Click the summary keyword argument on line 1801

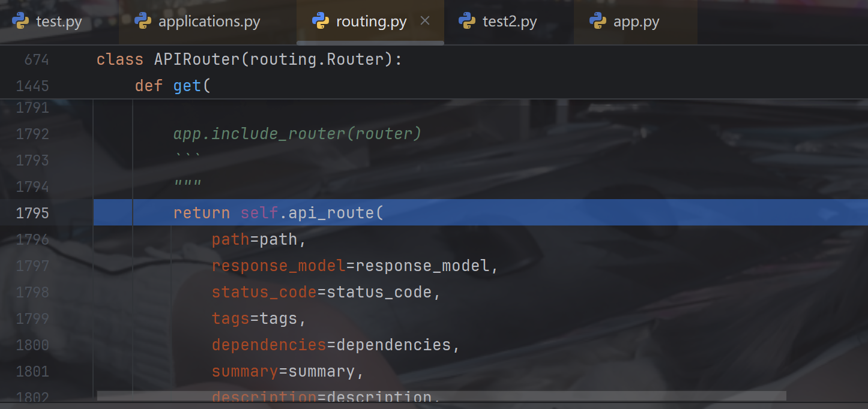click(x=245, y=371)
